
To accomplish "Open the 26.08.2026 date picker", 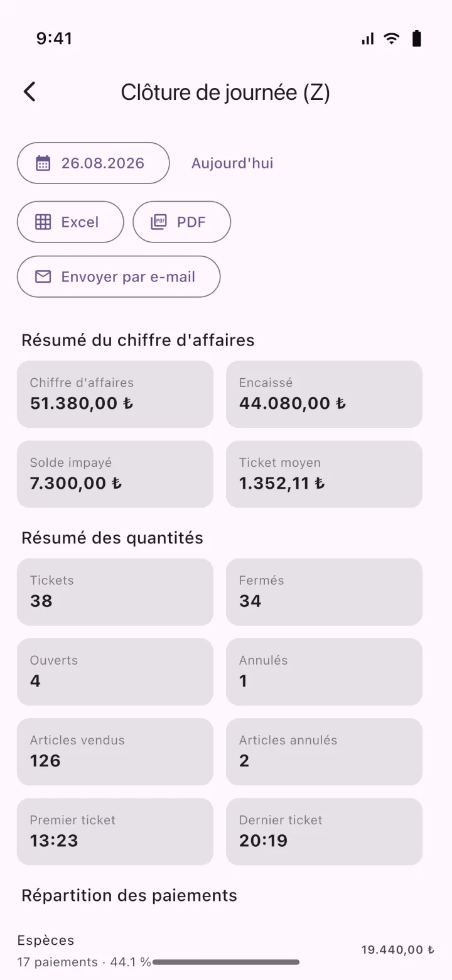I will click(x=93, y=163).
